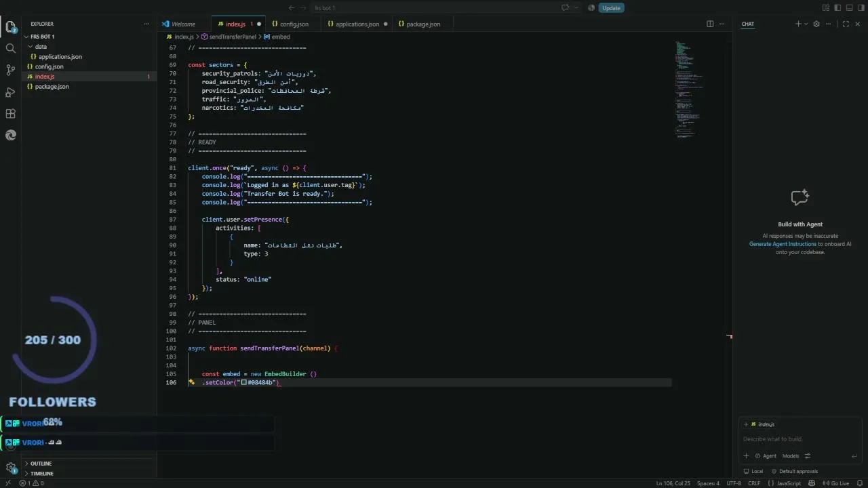Send the chat message arrow
The width and height of the screenshot is (868, 488).
pyautogui.click(x=854, y=456)
